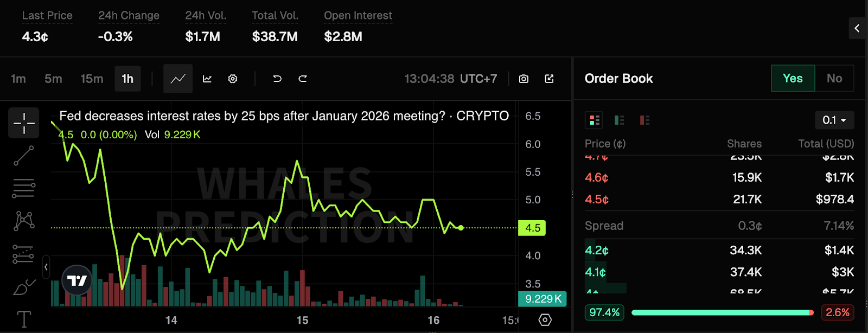This screenshot has width=868, height=333.
Task: Collapse the drawing toolbar arrow
Action: point(46,267)
